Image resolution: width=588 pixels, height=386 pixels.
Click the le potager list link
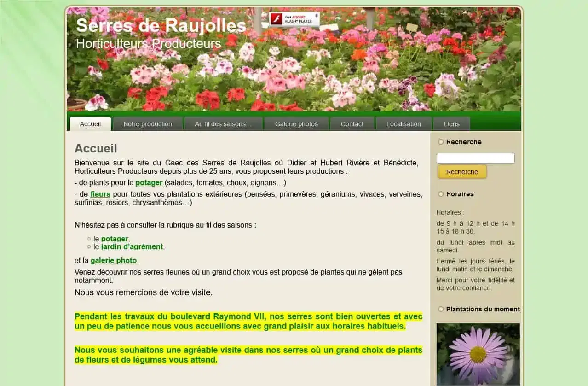coord(115,239)
